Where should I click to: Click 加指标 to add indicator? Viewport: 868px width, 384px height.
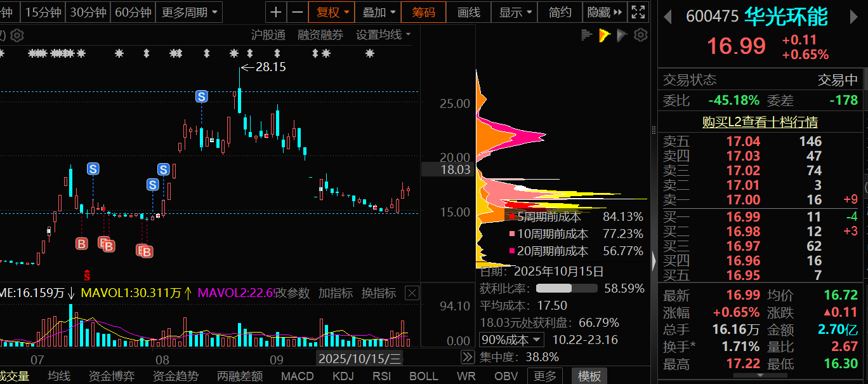(x=335, y=293)
